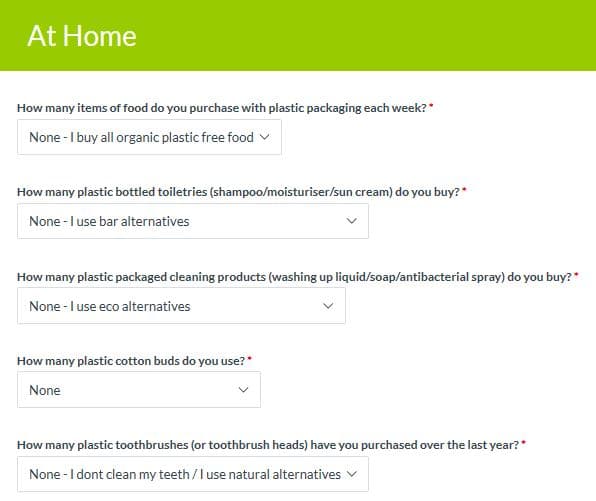Click the food with plastic packaging question label
Image resolution: width=596 pixels, height=501 pixels.
[x=222, y=108]
